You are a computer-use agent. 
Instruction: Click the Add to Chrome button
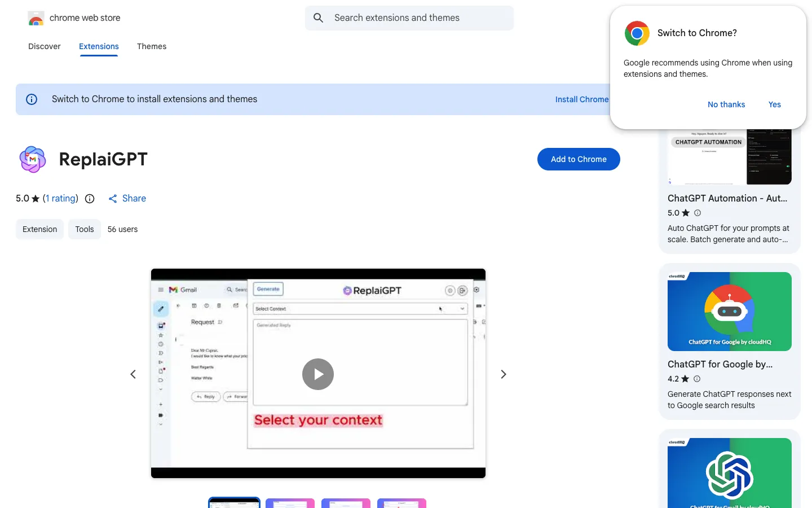(x=579, y=159)
